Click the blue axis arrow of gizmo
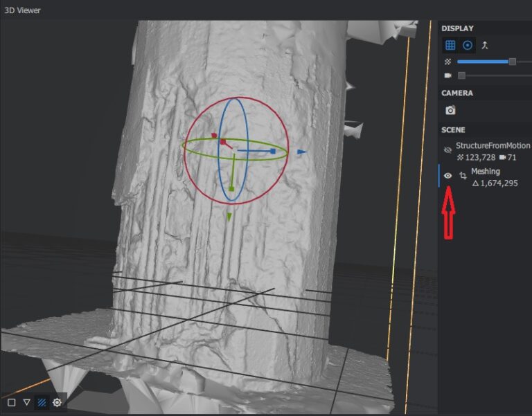The image size is (532, 416). pyautogui.click(x=301, y=151)
